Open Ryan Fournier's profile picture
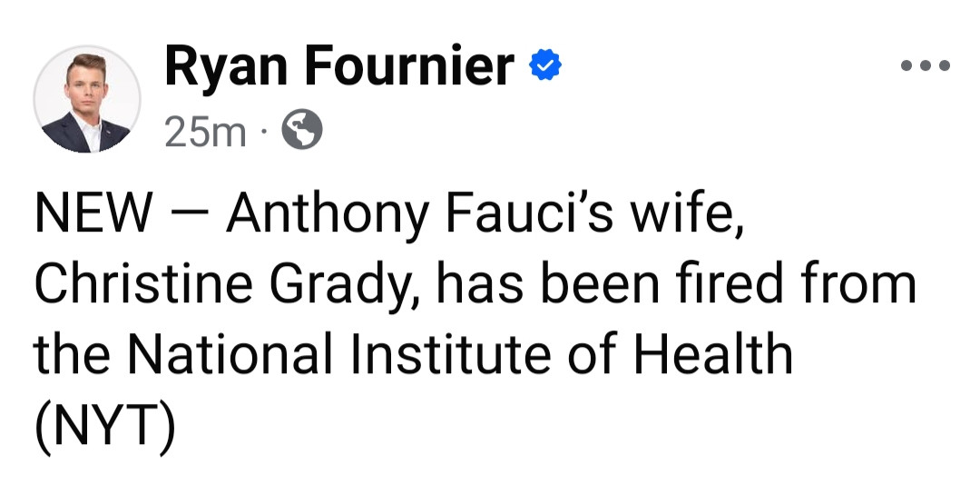Viewport: 980px width, 485px height. click(x=87, y=98)
